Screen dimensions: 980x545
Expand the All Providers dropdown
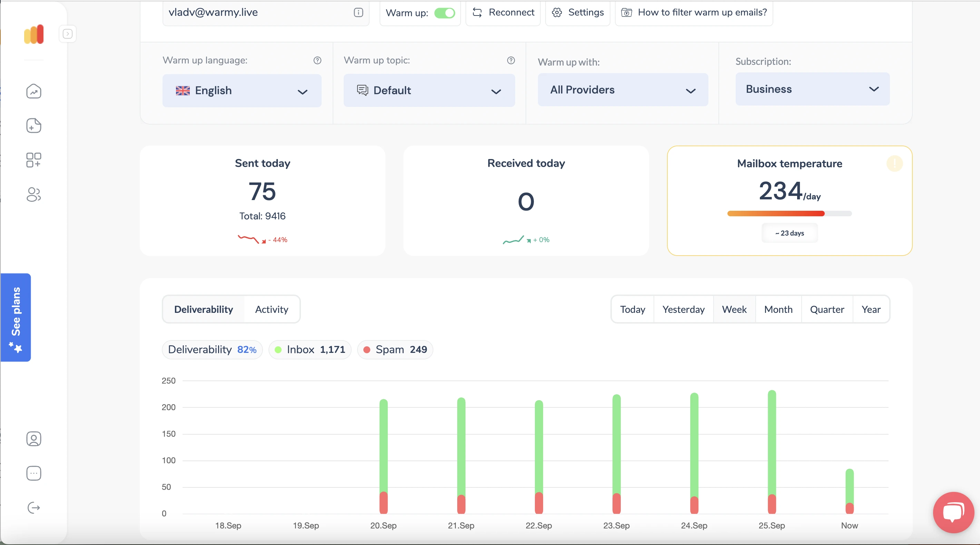(x=623, y=90)
